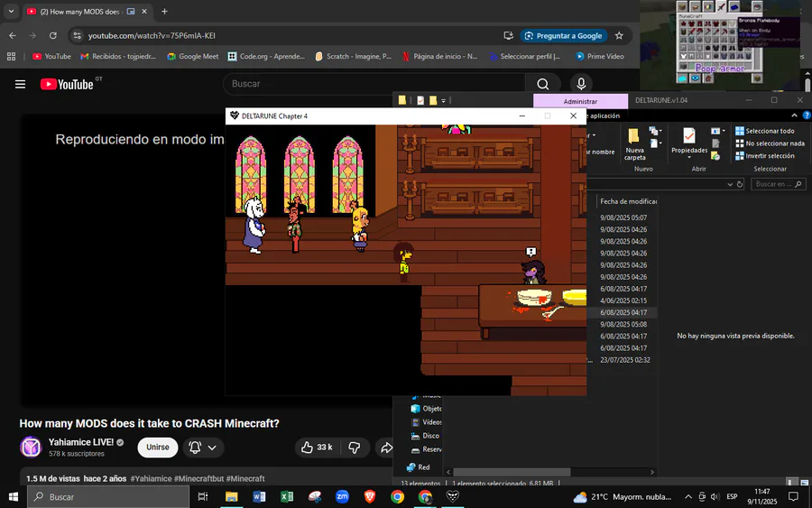Click the Explorer horizontal scrollbar
The image size is (812, 508).
tap(512, 472)
